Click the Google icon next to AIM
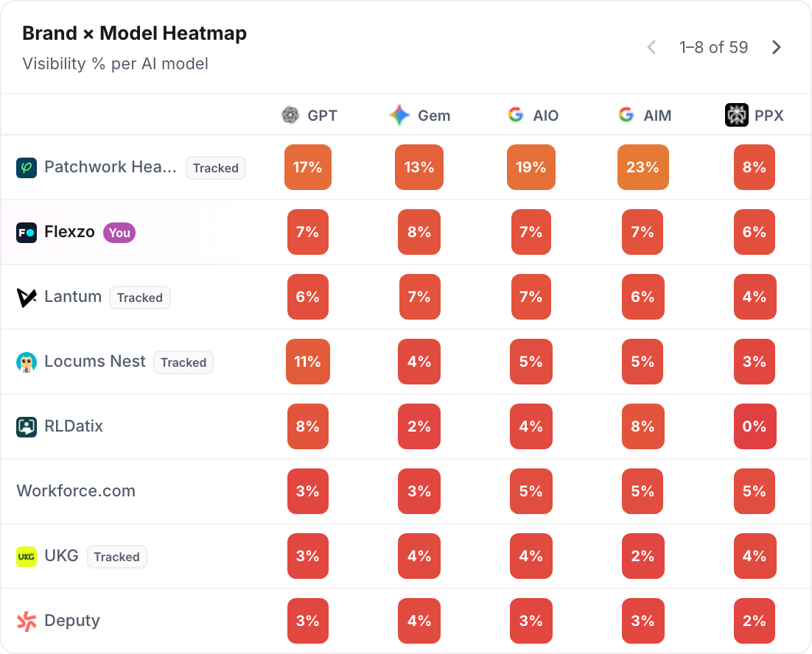The height and width of the screenshot is (654, 812). click(x=626, y=114)
